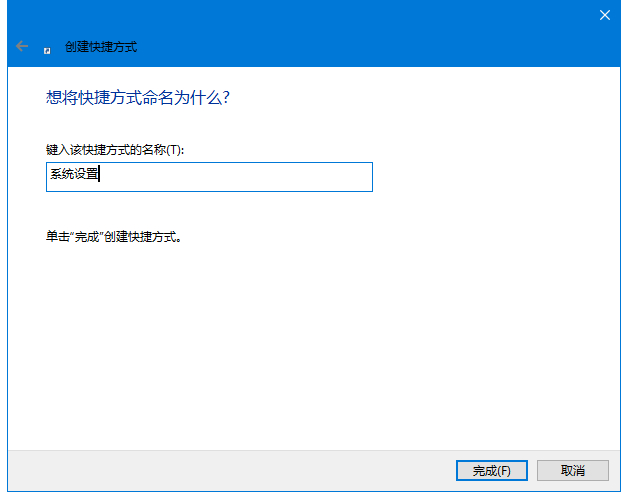The height and width of the screenshot is (499, 628).
Task: Click the shortcut icon beside the 创建快捷方式 title
Action: pyautogui.click(x=47, y=48)
